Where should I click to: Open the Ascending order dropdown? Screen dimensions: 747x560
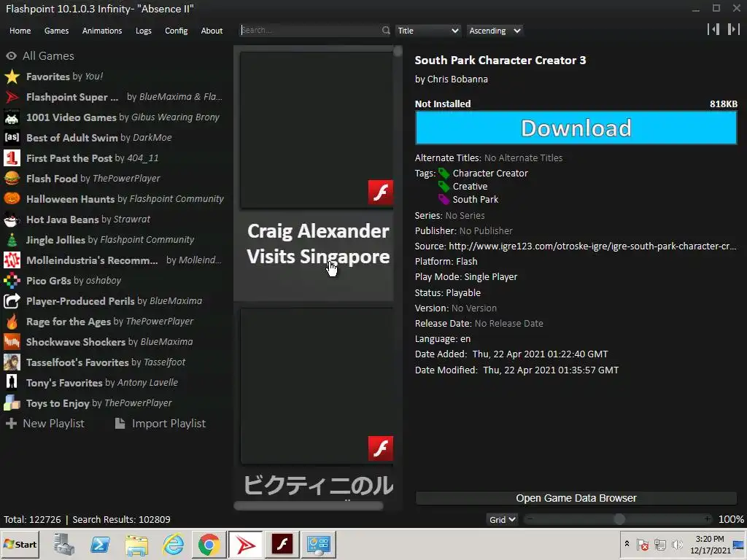(x=495, y=31)
